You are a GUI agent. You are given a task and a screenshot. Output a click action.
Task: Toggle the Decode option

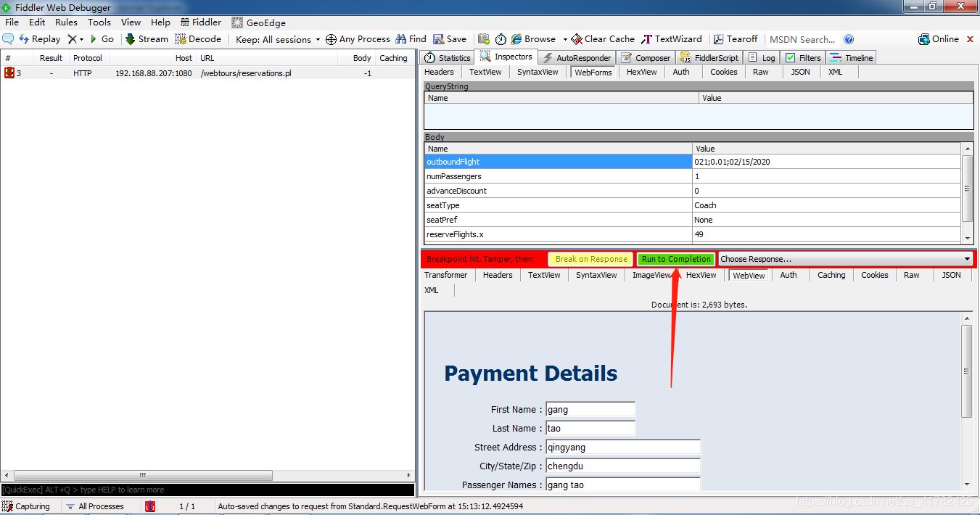click(x=198, y=39)
